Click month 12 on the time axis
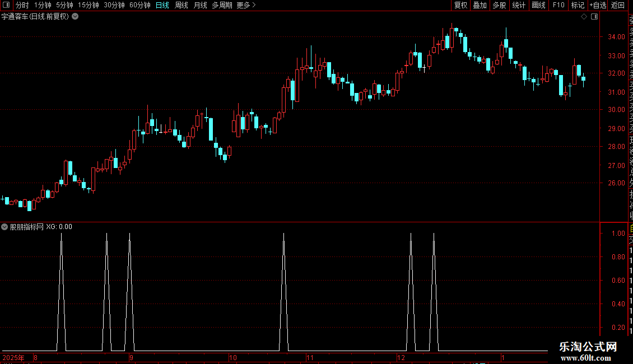This screenshot has width=633, height=364. [401, 357]
